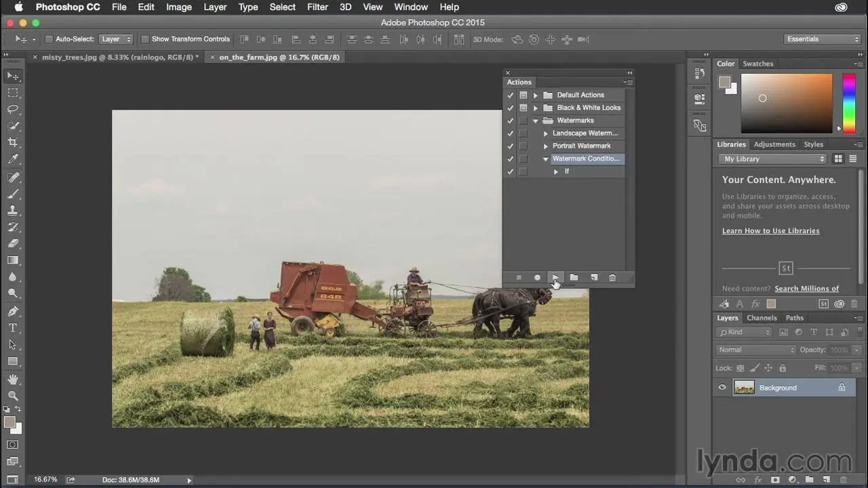Switch to the misty_trees.jpg document tab
This screenshot has width=868, height=488.
pyautogui.click(x=117, y=58)
